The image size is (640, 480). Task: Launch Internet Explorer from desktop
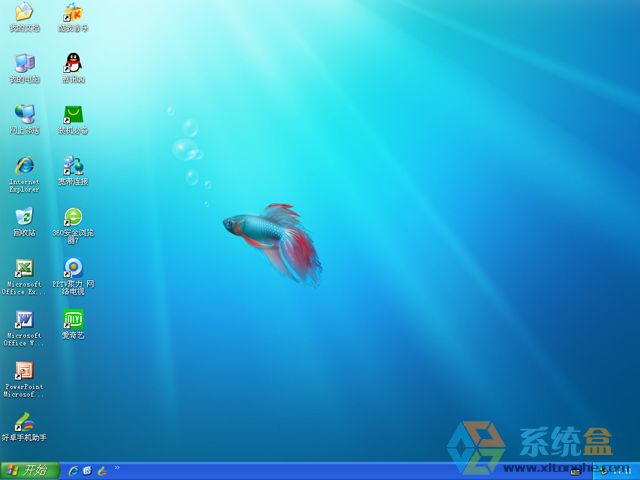(x=24, y=166)
